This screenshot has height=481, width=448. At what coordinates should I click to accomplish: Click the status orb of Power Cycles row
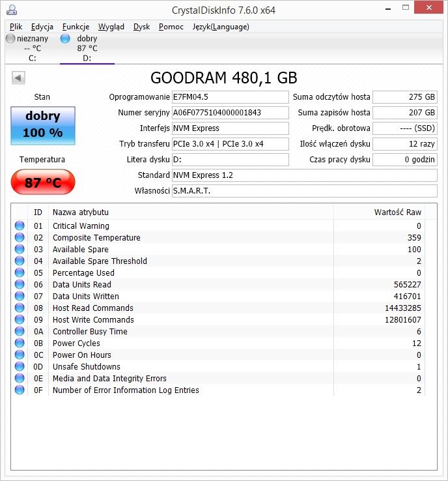click(20, 343)
